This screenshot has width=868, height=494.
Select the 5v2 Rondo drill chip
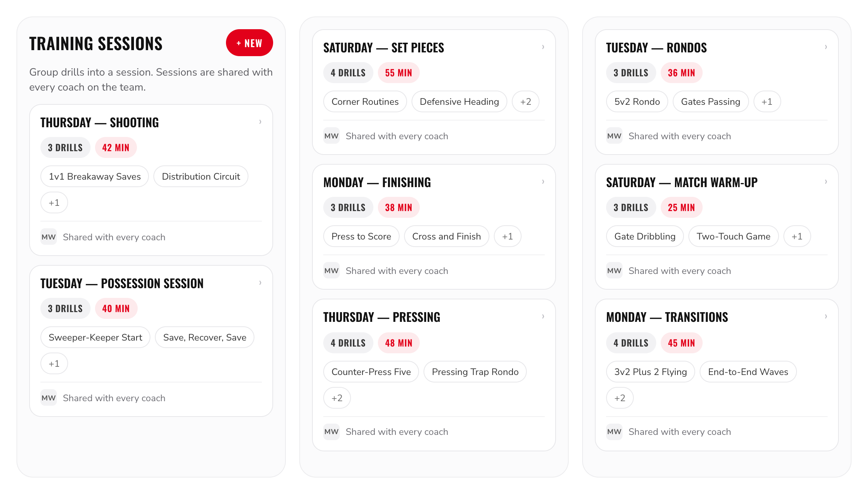[637, 101]
